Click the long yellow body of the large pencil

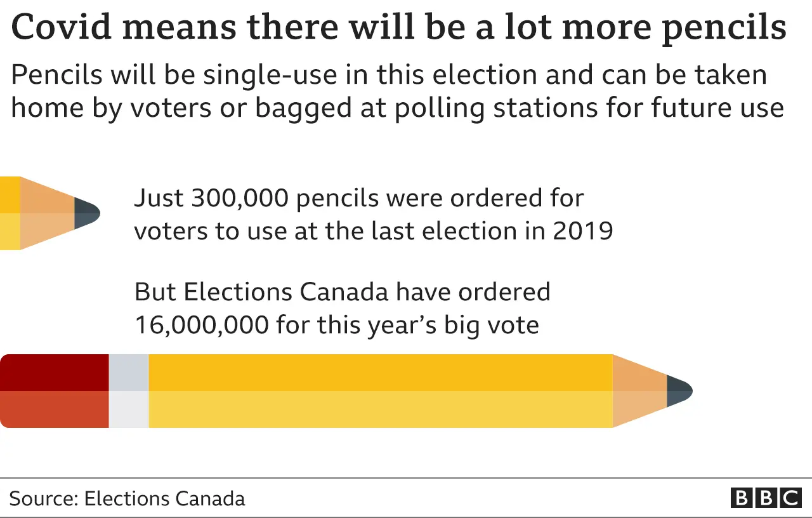tap(381, 391)
